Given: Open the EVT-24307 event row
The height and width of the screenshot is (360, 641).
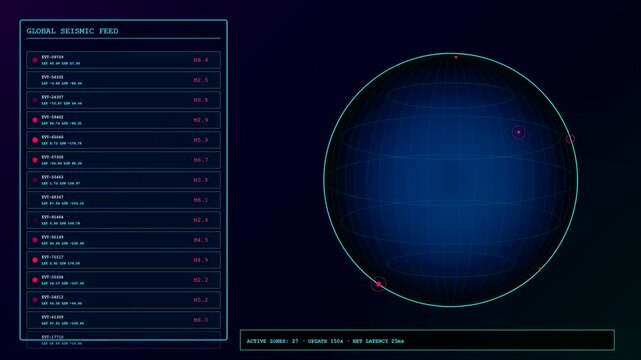Looking at the screenshot, I should point(123,100).
